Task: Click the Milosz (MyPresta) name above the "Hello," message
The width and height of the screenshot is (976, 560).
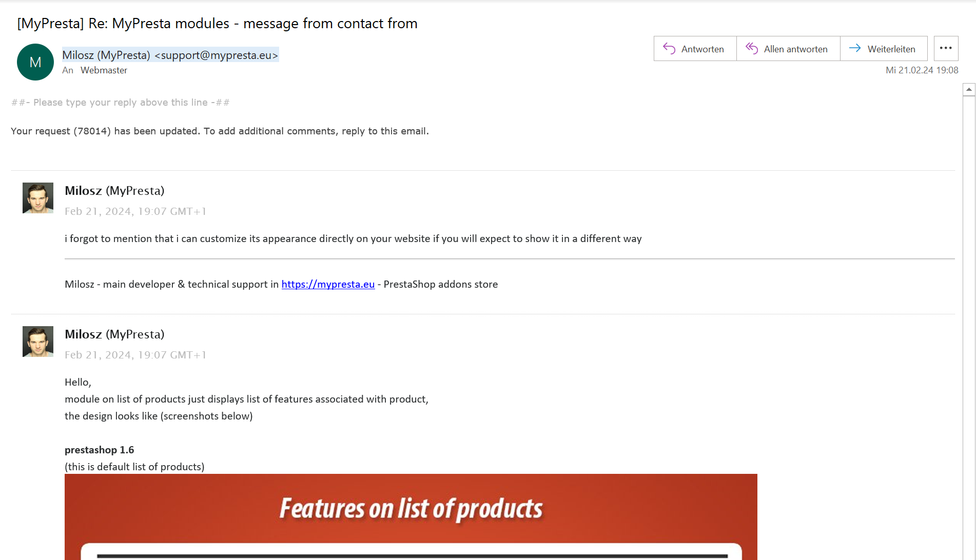Action: click(114, 334)
